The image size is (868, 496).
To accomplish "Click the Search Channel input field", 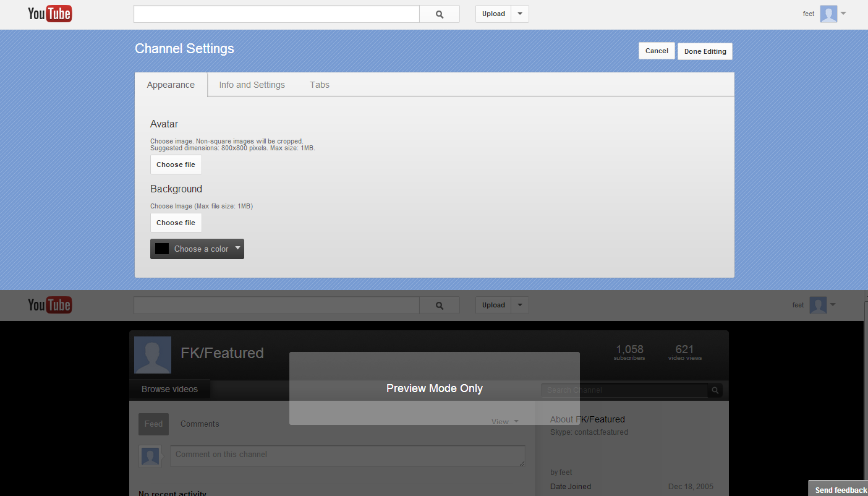I will point(624,390).
